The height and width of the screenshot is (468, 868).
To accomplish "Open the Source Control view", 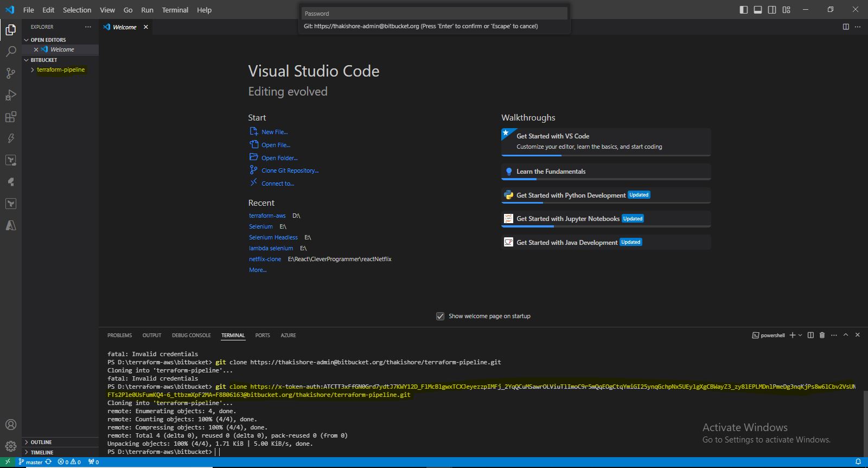I will click(x=11, y=73).
